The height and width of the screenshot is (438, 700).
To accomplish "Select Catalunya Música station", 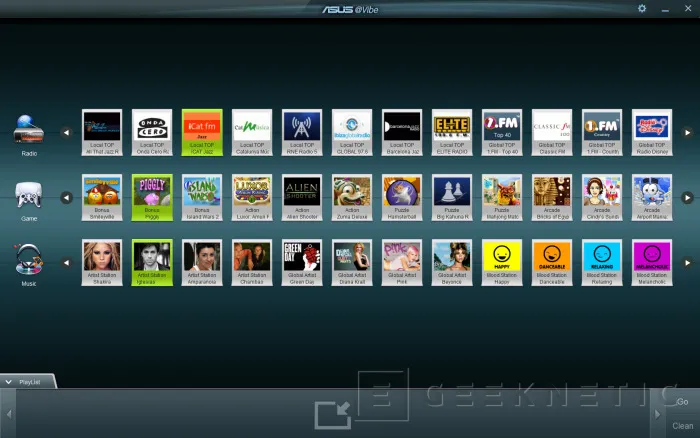I will coord(252,133).
